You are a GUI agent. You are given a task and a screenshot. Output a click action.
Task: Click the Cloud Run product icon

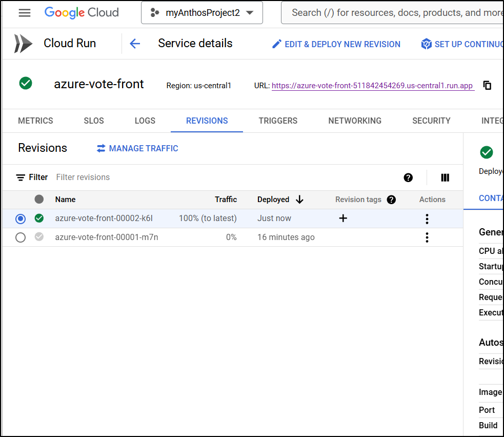[23, 44]
